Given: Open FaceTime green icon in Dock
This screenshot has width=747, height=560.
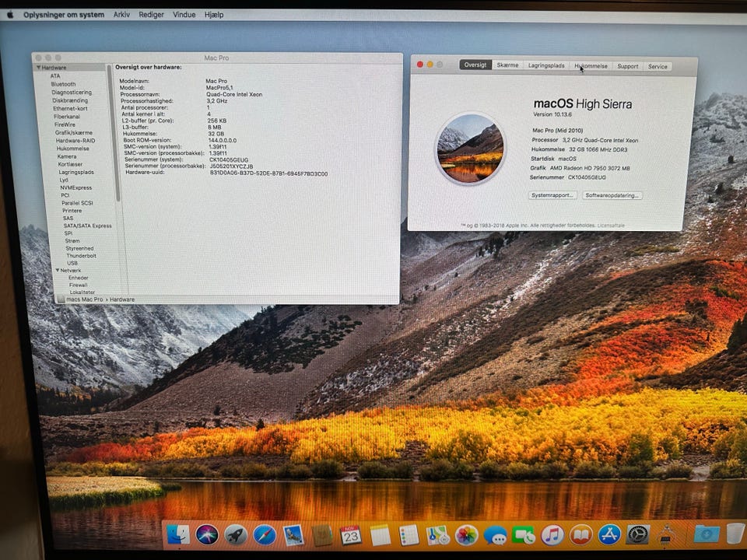Looking at the screenshot, I should point(524,536).
